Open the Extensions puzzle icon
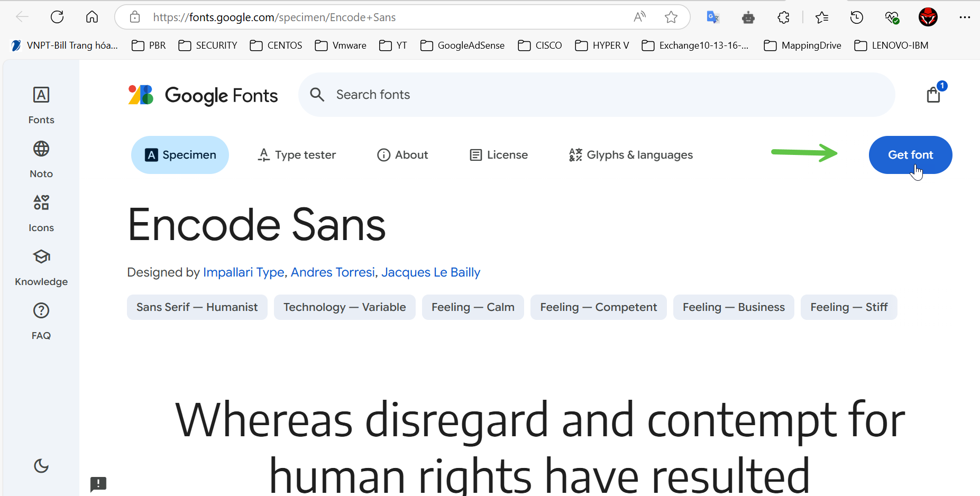This screenshot has width=980, height=496. coord(783,17)
